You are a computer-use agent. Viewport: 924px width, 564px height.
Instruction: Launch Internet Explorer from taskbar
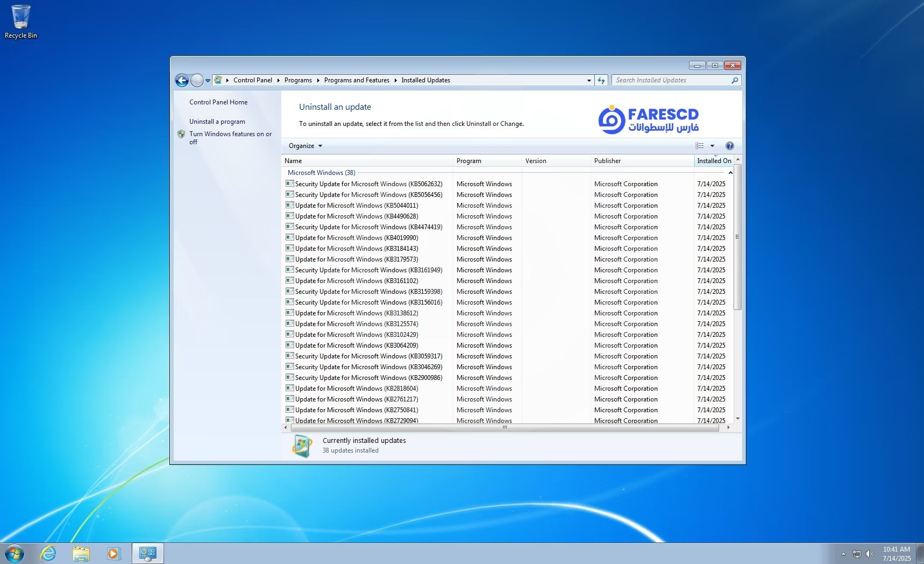(48, 553)
